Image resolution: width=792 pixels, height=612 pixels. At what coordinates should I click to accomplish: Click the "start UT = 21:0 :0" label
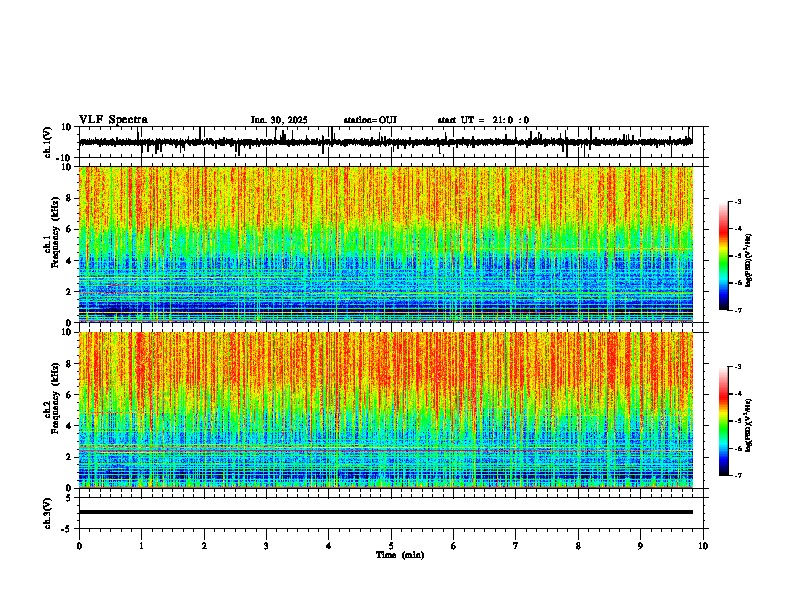tap(483, 120)
